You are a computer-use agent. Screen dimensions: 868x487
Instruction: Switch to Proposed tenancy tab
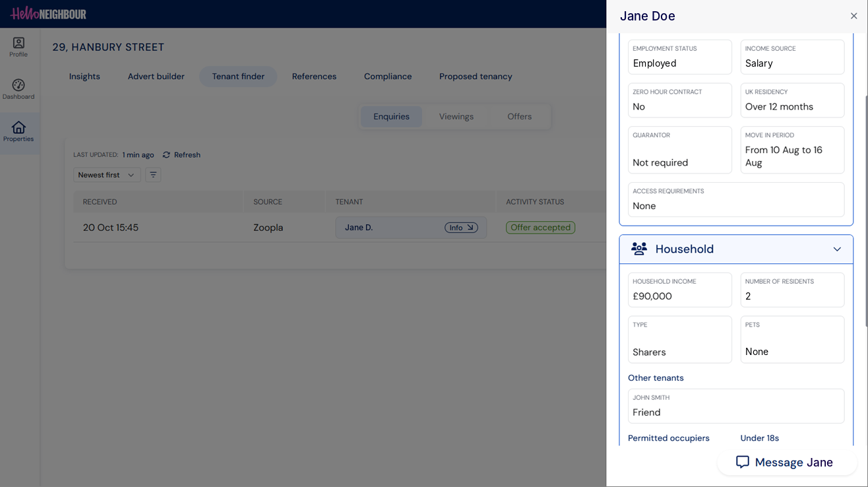point(476,77)
